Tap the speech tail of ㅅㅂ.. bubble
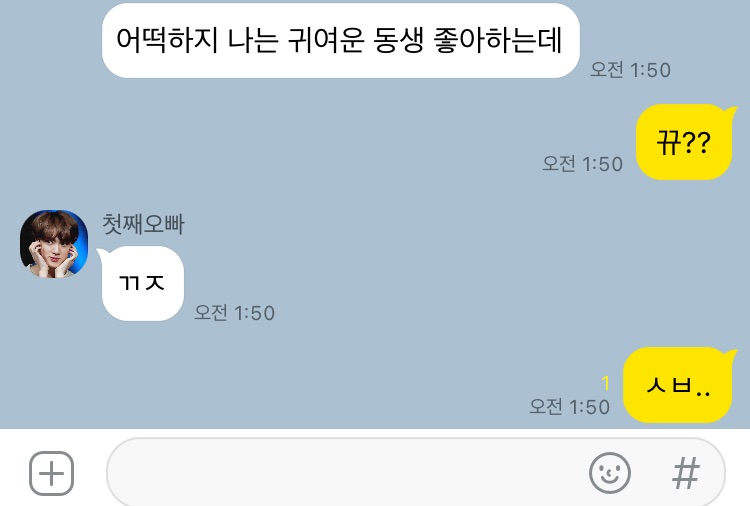Viewport: 750px width, 506px height. coord(730,354)
